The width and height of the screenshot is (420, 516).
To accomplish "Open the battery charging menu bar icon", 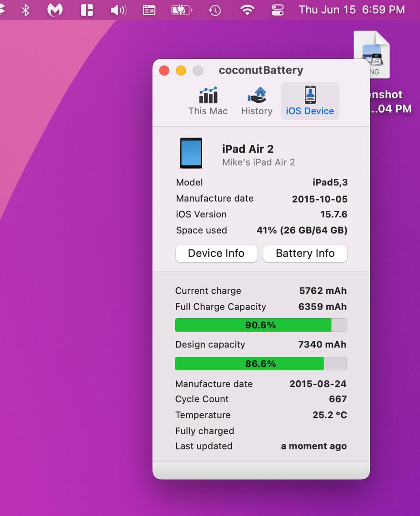I will click(182, 10).
